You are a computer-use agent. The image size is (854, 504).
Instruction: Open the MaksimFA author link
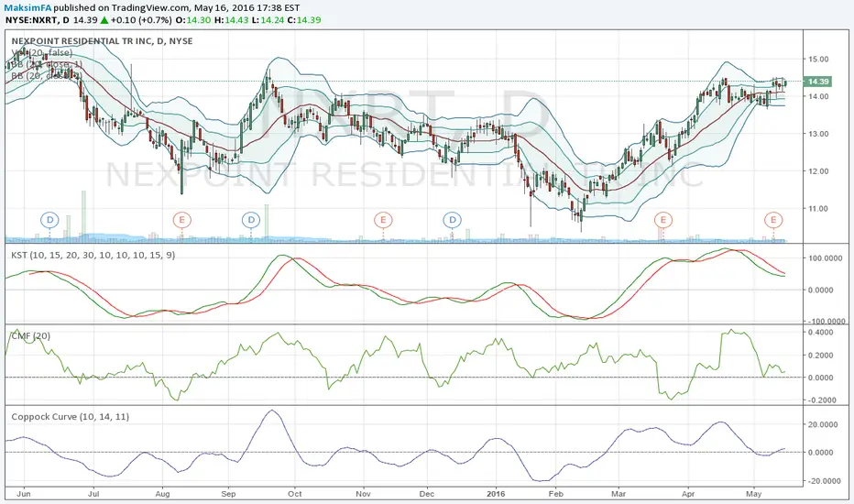coord(28,8)
